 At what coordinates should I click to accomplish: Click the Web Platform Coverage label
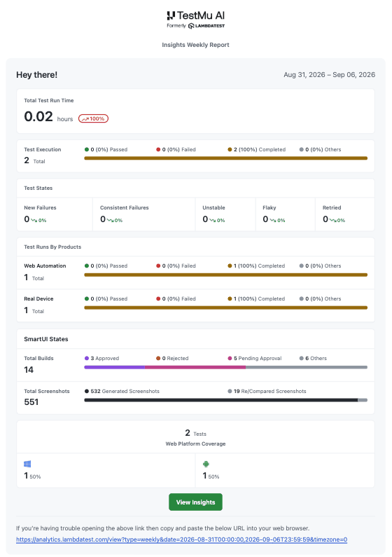click(195, 443)
